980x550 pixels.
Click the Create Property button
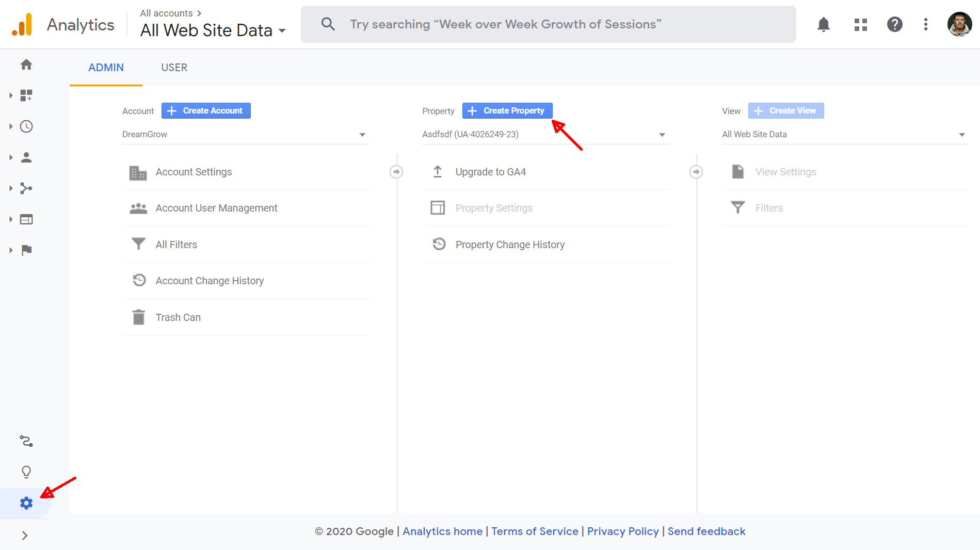(x=507, y=110)
